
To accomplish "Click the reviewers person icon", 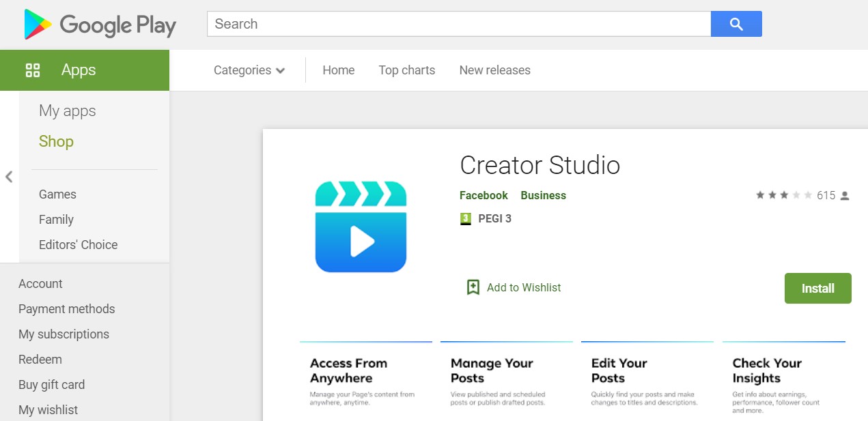I will tap(845, 196).
